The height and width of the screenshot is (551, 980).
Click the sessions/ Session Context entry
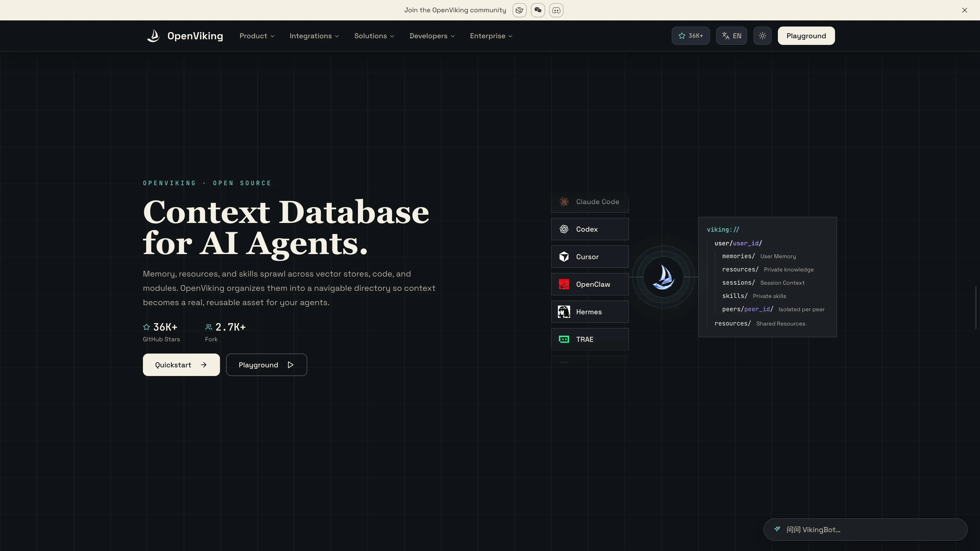pos(763,283)
